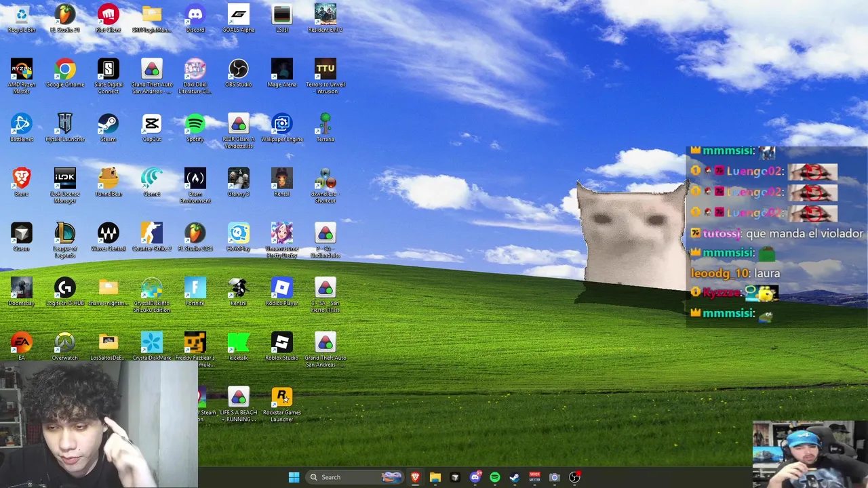Open Slate Digital Connect shortcut
The image size is (868, 488).
[x=108, y=77]
